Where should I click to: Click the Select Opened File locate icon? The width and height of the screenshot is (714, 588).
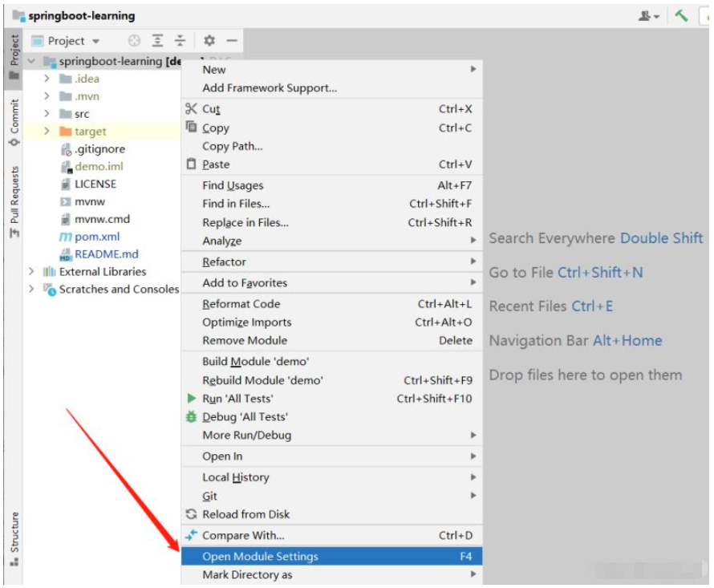pyautogui.click(x=134, y=41)
